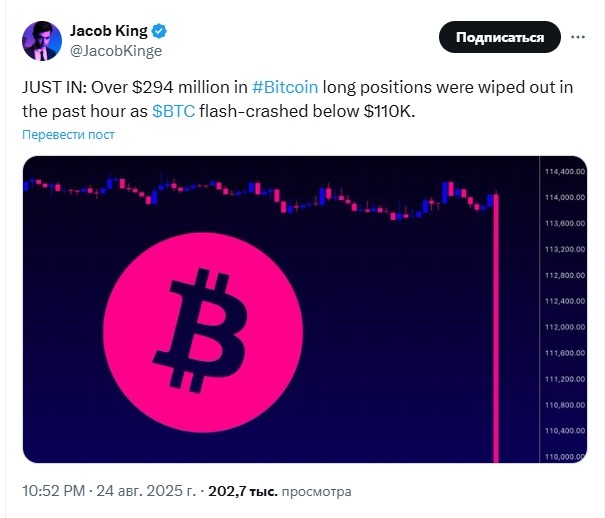Click the 10:52 PM timestamp
This screenshot has height=518, width=605.
coord(56,492)
